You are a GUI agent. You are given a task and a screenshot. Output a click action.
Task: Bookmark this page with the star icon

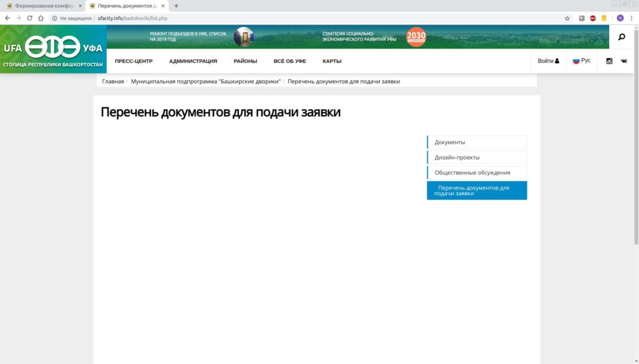[567, 18]
